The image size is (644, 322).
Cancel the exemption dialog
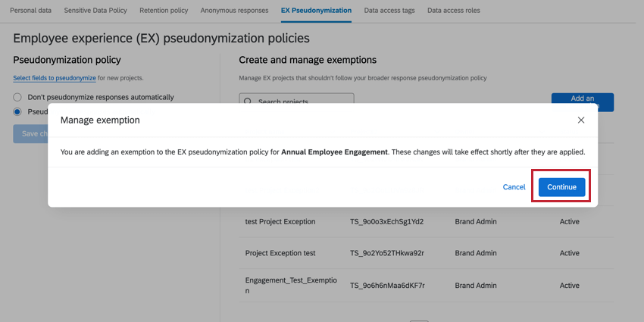coord(514,187)
